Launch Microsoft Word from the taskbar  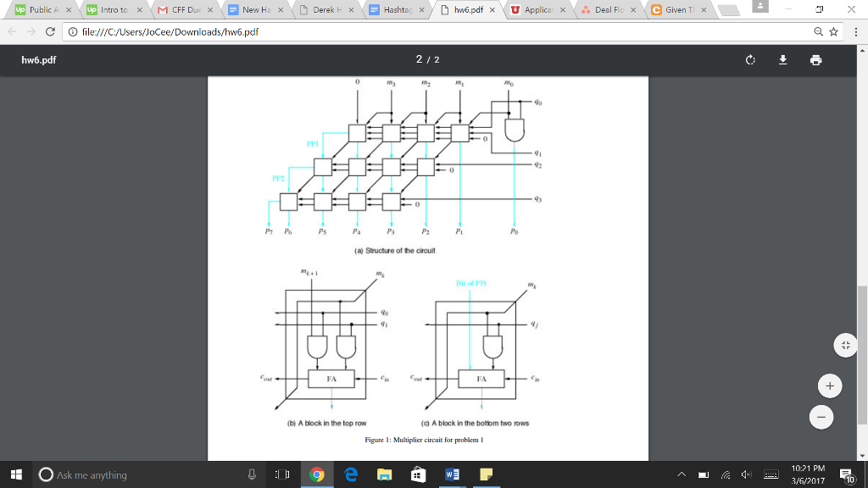point(452,474)
